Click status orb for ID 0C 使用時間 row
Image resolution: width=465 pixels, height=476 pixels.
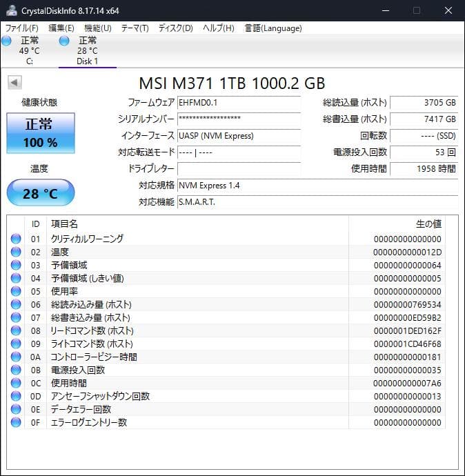(16, 383)
